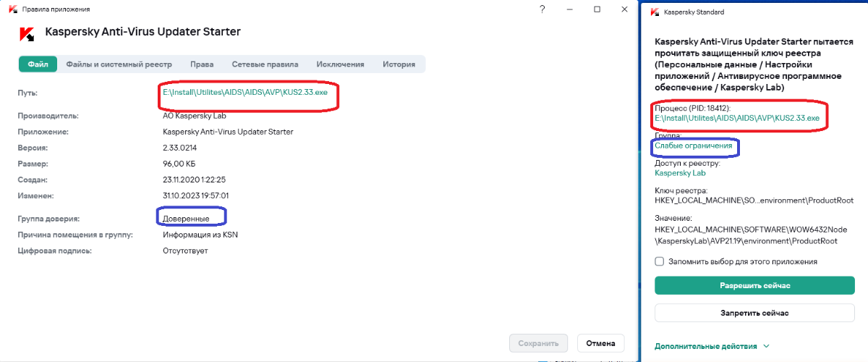
Task: Go to the Сетевые правила tab
Action: 265,64
